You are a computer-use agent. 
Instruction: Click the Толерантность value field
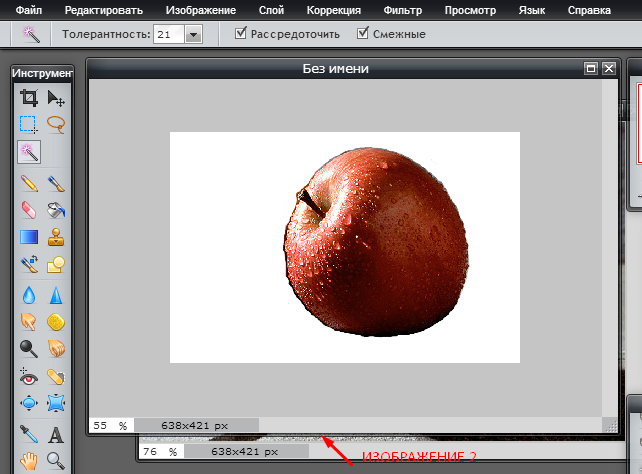click(167, 34)
